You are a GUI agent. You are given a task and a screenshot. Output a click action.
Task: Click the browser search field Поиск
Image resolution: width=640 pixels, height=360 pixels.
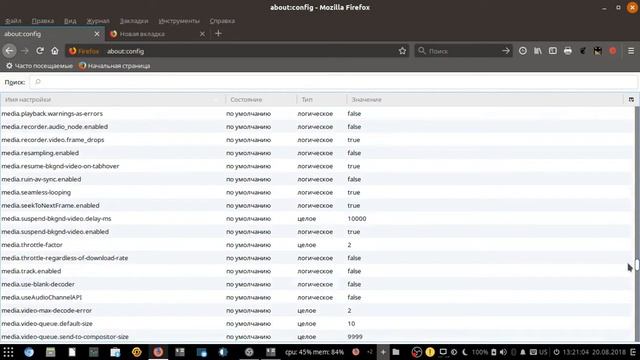pyautogui.click(x=463, y=51)
